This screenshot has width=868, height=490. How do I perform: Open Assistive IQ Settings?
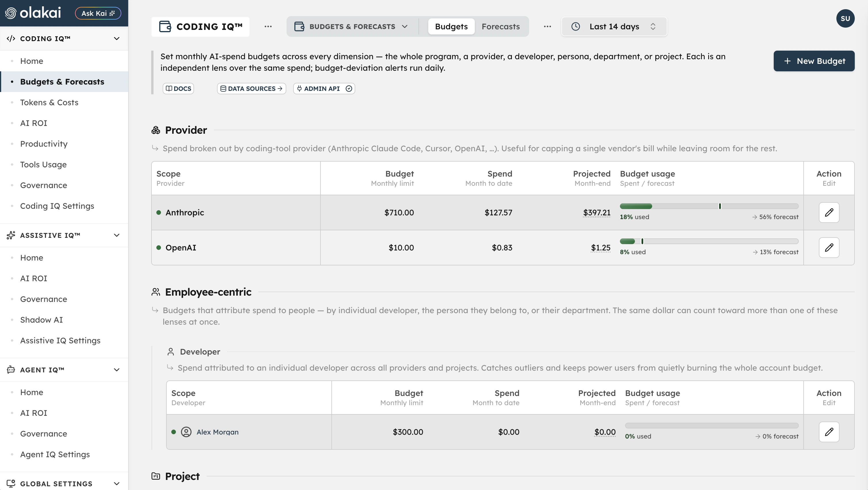pos(60,340)
